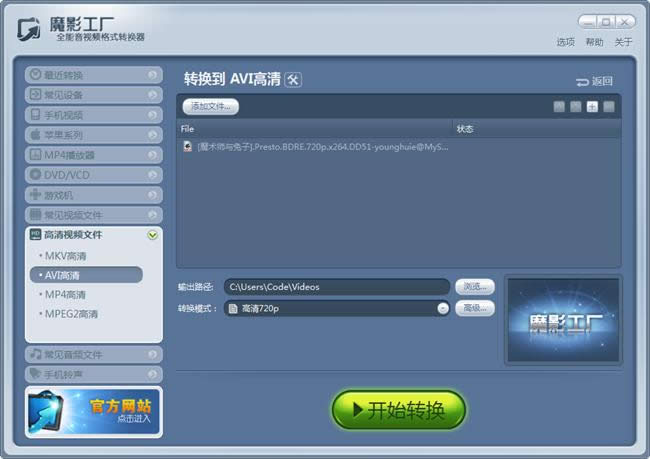Viewport: 650px width, 459px height.
Task: Click the gamepad icon of 游戏机
Action: tap(36, 194)
